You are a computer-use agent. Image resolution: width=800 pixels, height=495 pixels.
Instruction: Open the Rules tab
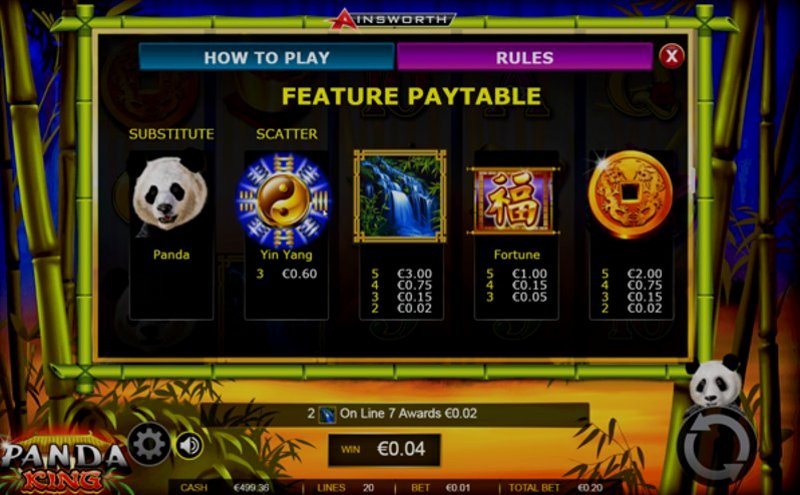[x=524, y=57]
